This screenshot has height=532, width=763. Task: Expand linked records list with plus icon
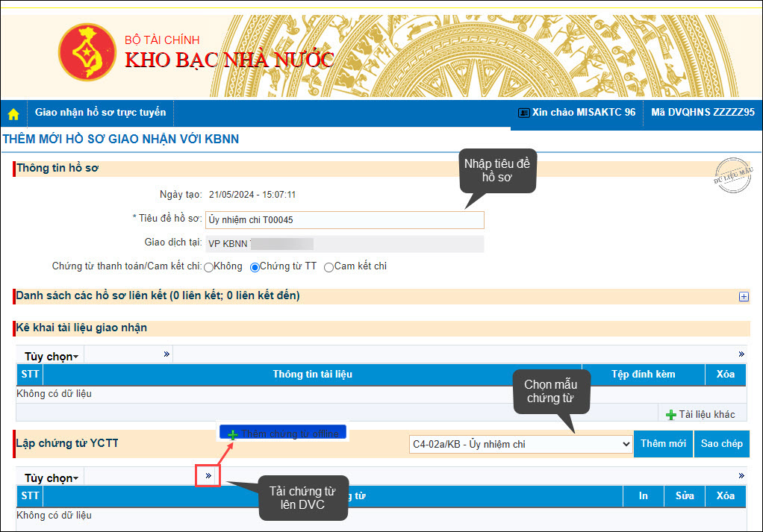click(743, 296)
